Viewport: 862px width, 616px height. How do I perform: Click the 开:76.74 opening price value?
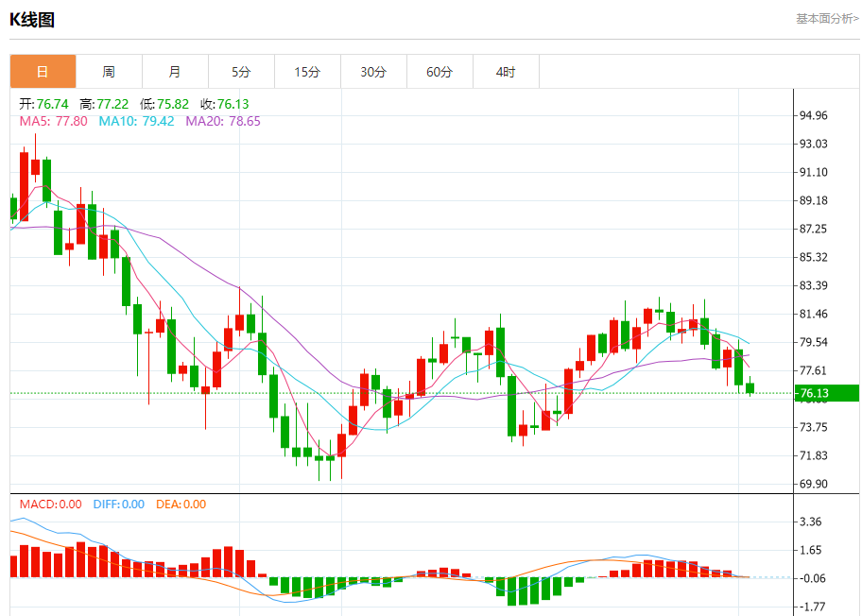coord(44,104)
